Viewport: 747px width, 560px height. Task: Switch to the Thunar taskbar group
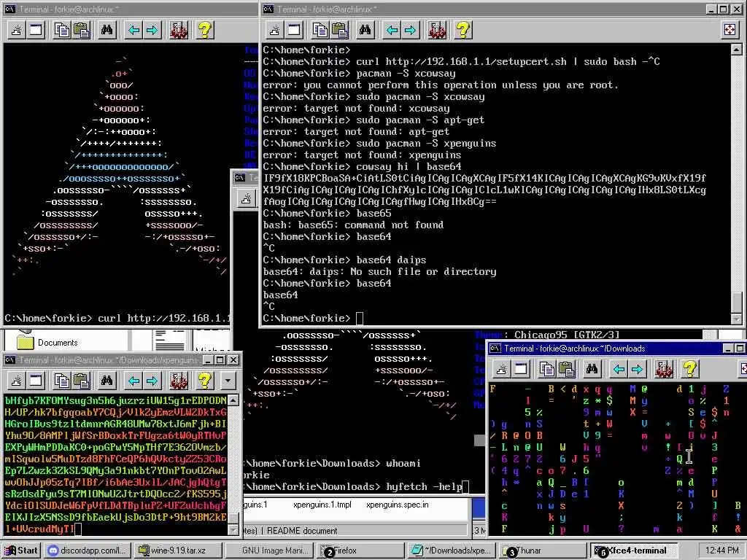pyautogui.click(x=543, y=551)
